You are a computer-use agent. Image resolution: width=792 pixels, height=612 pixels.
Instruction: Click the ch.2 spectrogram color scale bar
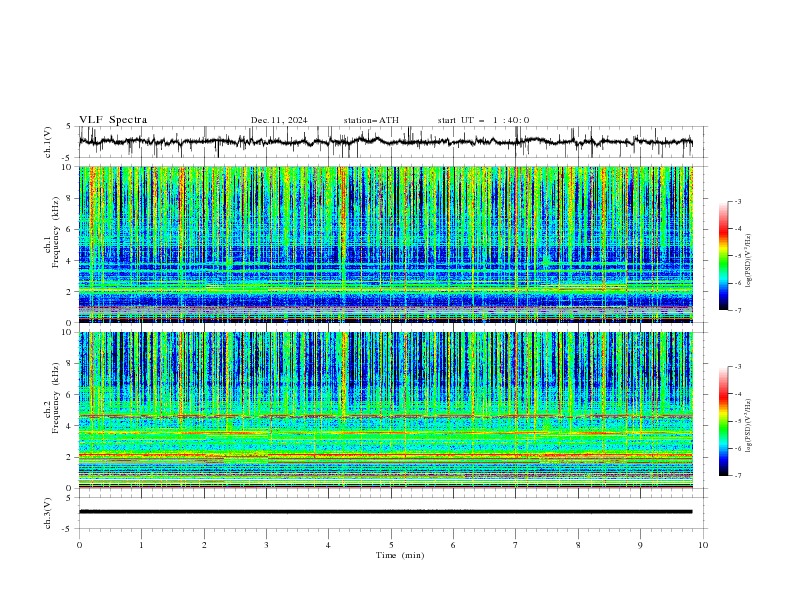click(724, 421)
